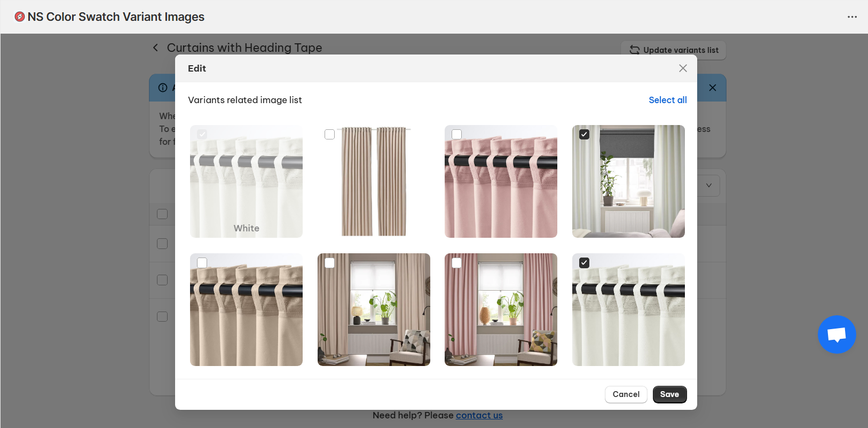Uncheck the white curtains room scene checkbox
Viewport: 868px width, 428px height.
[x=584, y=135]
